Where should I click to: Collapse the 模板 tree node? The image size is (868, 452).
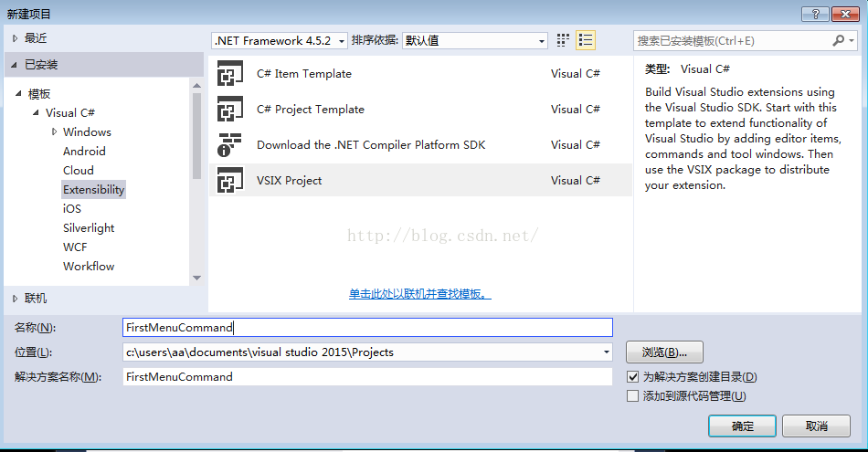coord(17,93)
